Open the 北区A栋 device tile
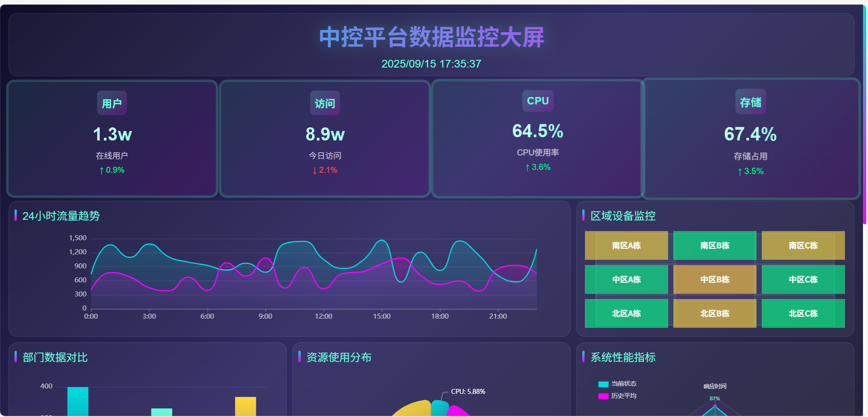868x417 pixels. (626, 313)
